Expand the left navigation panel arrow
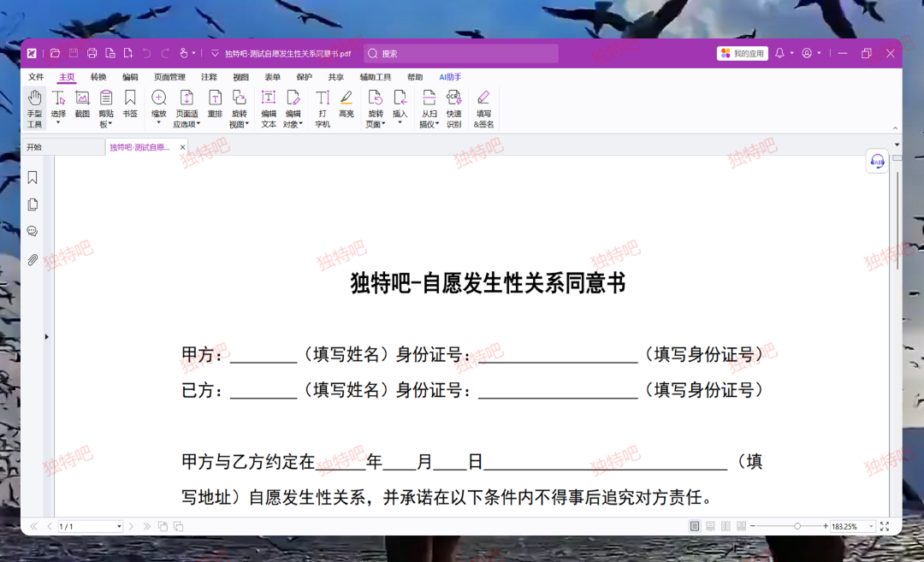Viewport: 924px width, 562px height. click(x=46, y=337)
